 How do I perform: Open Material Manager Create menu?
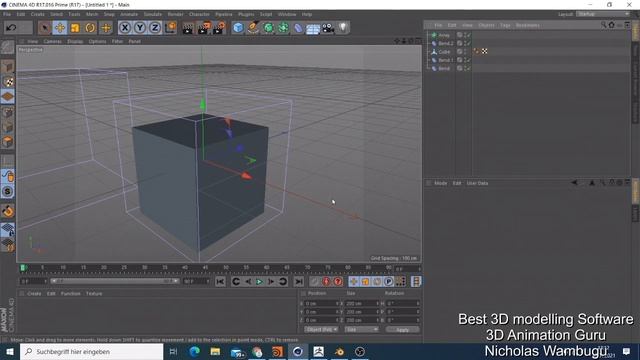pos(34,294)
